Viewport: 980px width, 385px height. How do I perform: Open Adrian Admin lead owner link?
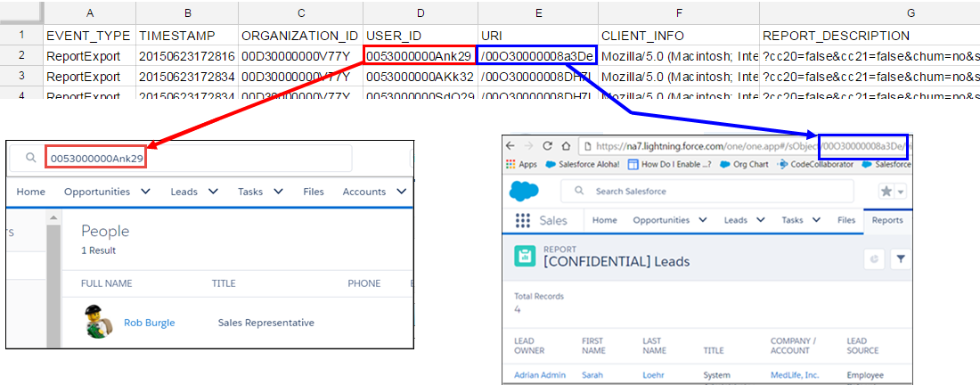point(540,375)
